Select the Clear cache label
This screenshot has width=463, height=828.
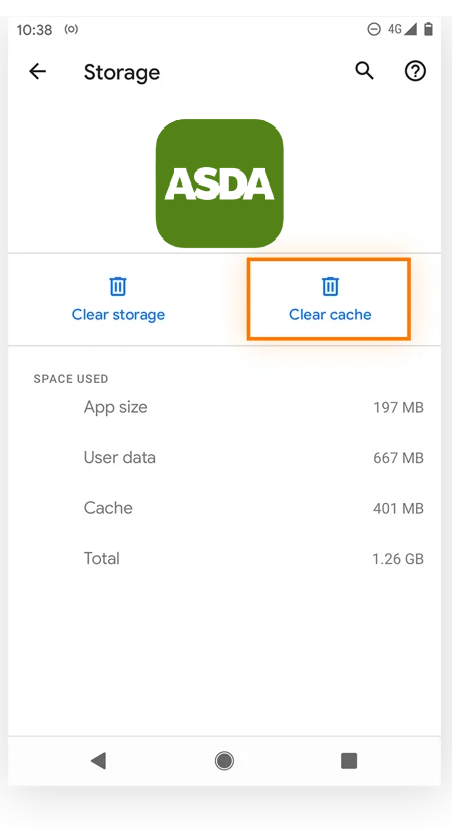tap(330, 315)
